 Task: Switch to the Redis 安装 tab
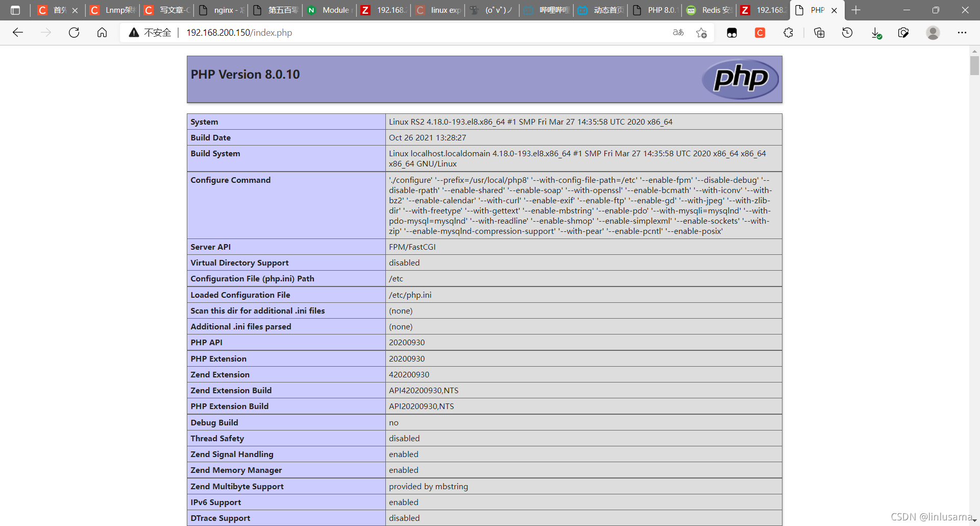click(x=709, y=10)
